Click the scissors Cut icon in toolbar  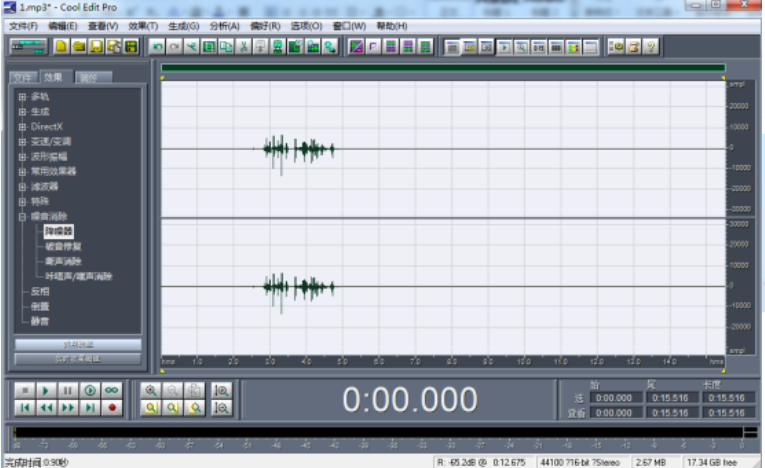pyautogui.click(x=242, y=46)
